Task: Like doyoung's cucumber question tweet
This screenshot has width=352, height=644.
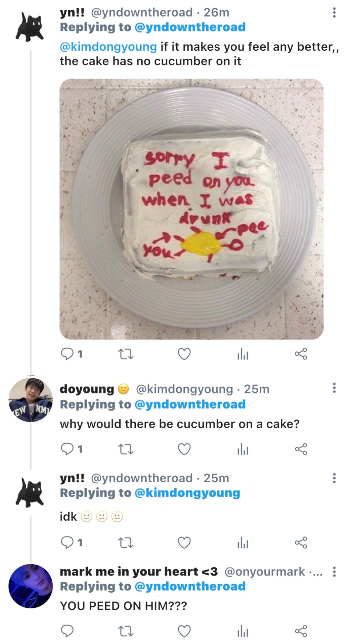Action: (x=184, y=449)
